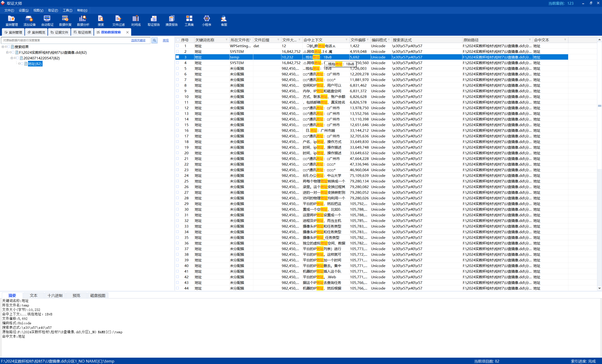Open 命中上下文 column filter

[346, 40]
